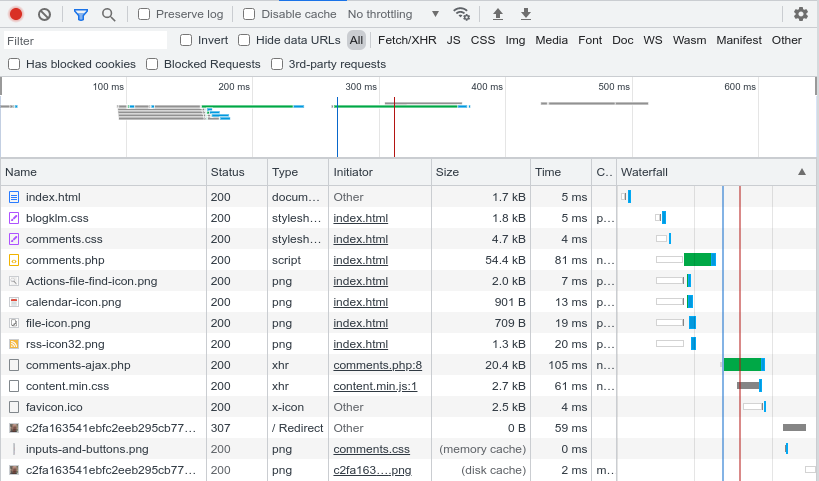Open the content.min.js:1 initiator link
This screenshot has width=819, height=481.
(x=375, y=386)
